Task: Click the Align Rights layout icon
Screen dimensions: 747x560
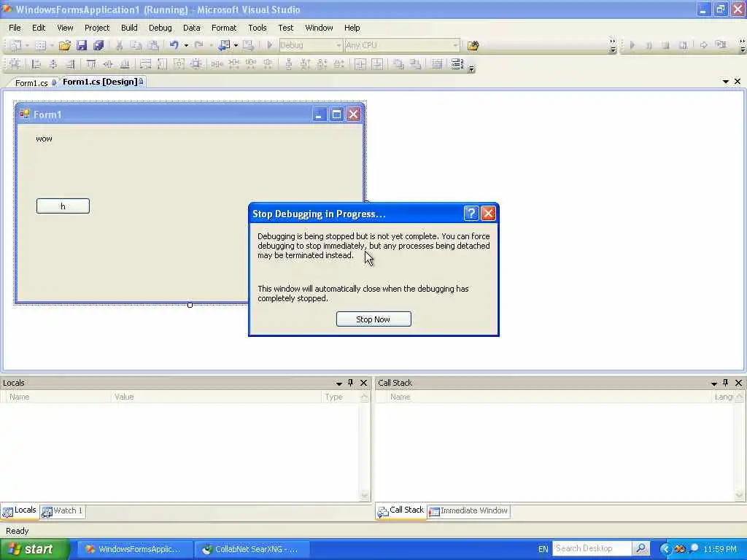Action: click(70, 64)
